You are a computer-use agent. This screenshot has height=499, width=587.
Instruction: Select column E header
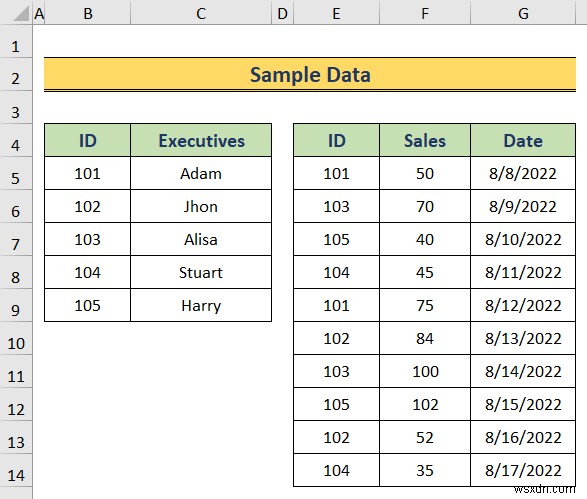pyautogui.click(x=337, y=14)
